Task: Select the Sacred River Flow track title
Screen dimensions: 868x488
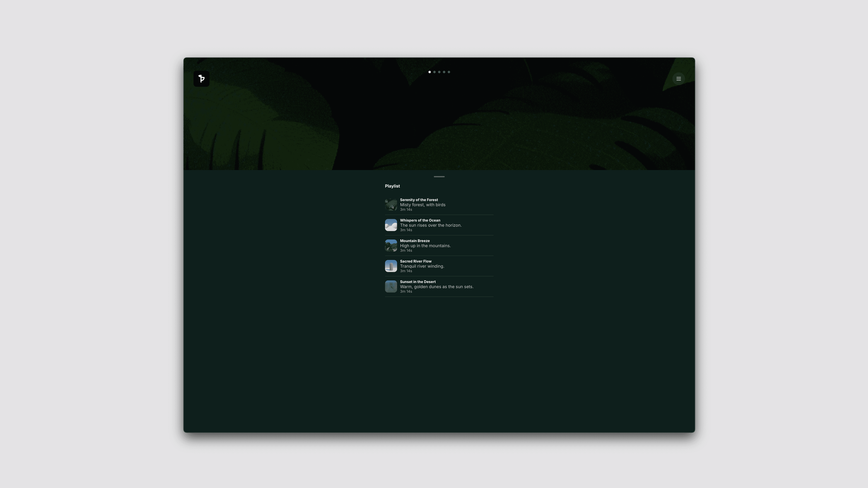Action: [x=415, y=261]
